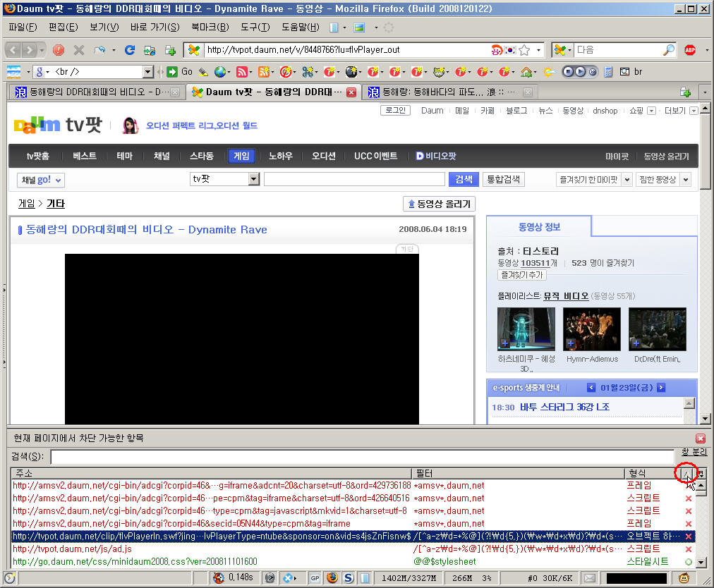Click the 로그인 button
Screen dimensions: 714x588
point(395,110)
